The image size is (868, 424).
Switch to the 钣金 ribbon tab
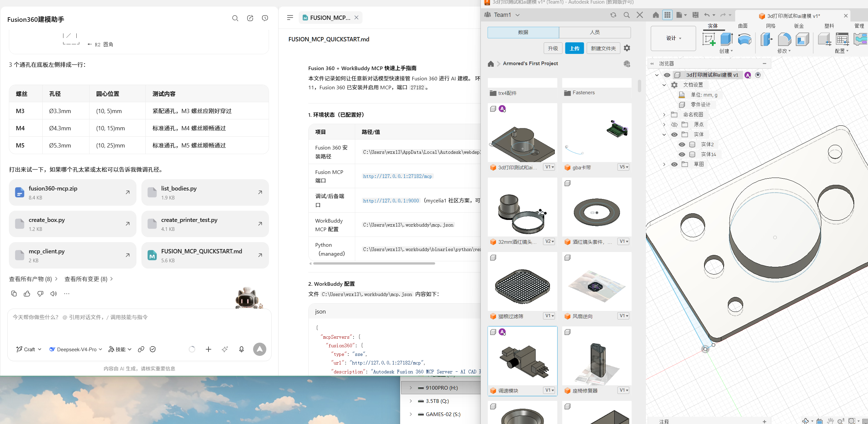click(799, 26)
